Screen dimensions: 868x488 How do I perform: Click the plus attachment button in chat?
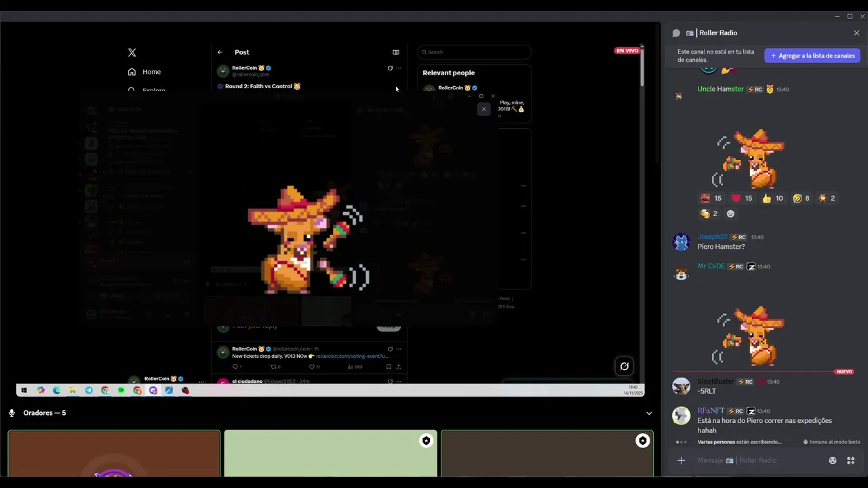[x=682, y=461]
